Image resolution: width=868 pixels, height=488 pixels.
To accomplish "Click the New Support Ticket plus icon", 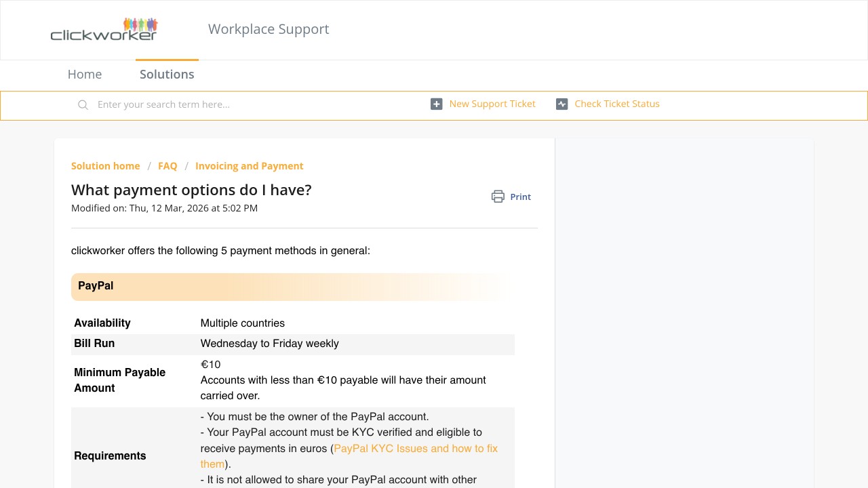I will click(x=437, y=104).
